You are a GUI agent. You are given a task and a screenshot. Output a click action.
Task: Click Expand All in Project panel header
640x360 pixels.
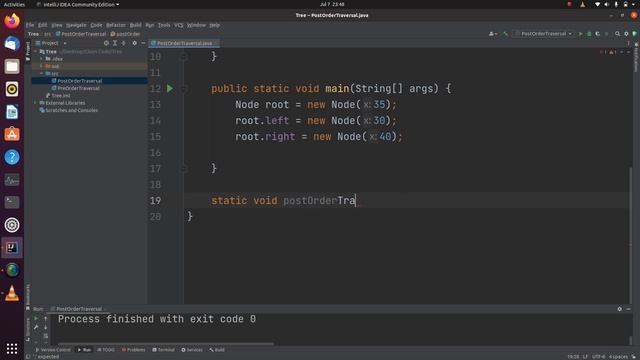[115, 43]
